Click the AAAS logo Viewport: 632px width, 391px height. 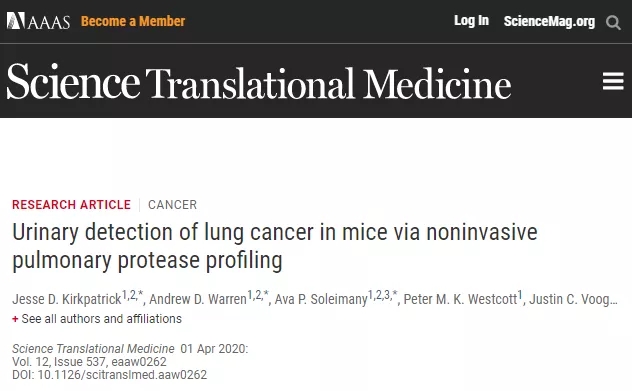point(38,21)
